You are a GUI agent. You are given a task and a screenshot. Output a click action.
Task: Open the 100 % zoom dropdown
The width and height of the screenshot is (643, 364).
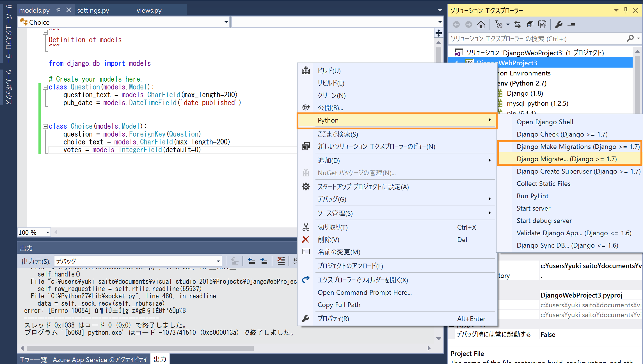pos(47,232)
